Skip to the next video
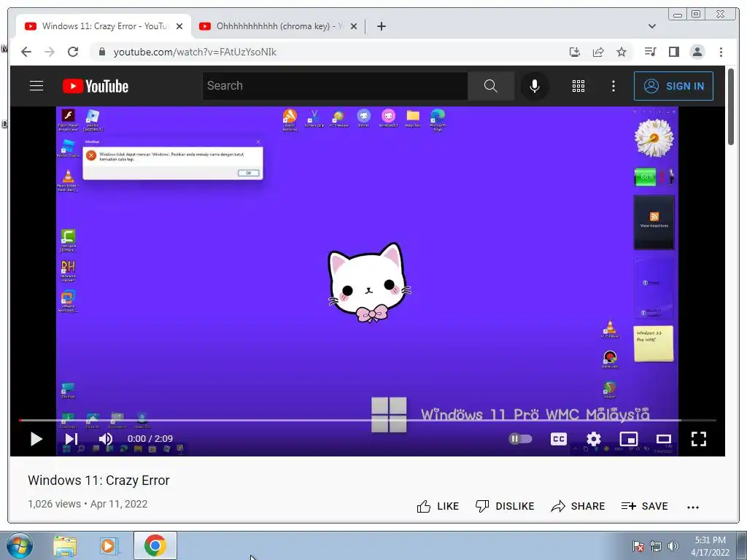 [x=71, y=438]
